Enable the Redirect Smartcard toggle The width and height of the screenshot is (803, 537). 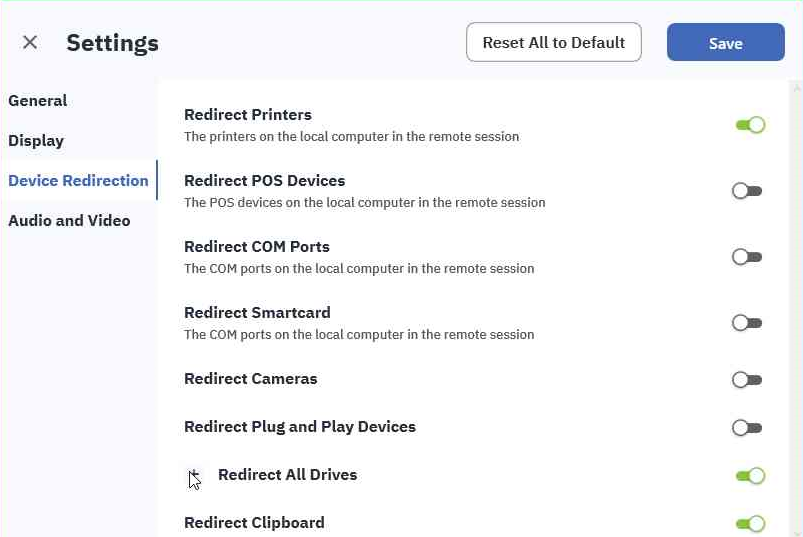[747, 323]
